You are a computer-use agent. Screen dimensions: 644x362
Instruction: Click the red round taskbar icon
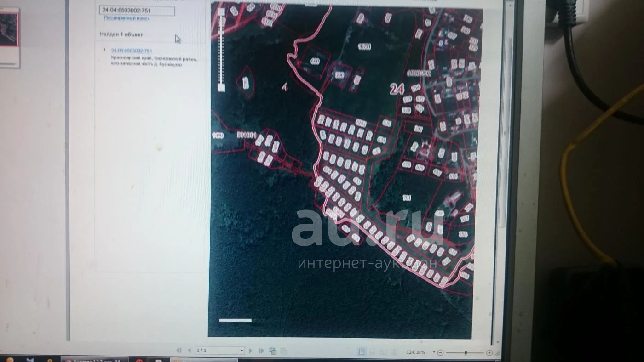139,360
